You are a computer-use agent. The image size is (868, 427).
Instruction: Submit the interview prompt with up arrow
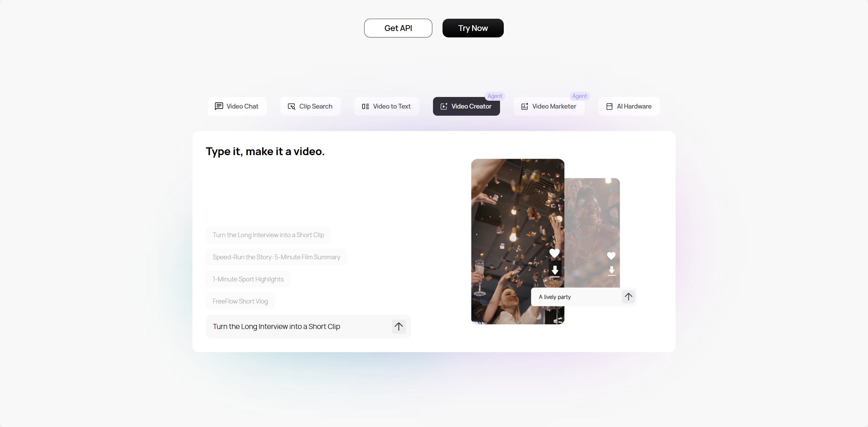click(399, 327)
